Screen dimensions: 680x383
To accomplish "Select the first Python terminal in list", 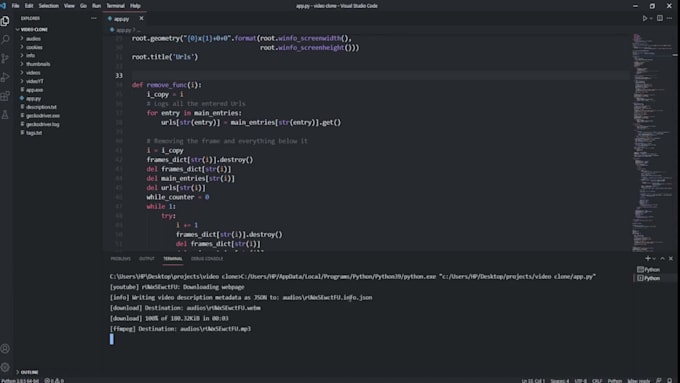I will point(649,269).
